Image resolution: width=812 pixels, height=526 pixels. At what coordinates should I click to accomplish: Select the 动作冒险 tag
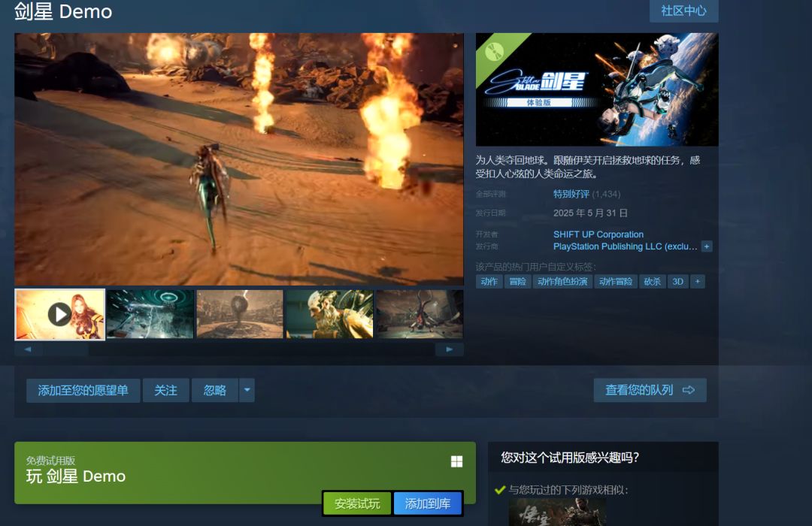616,282
